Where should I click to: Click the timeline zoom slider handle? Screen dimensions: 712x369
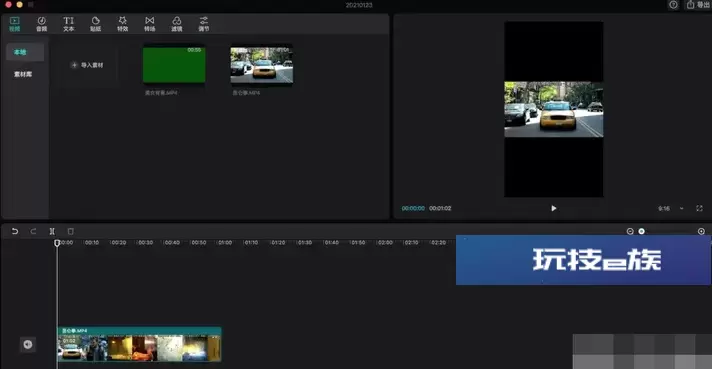(642, 231)
